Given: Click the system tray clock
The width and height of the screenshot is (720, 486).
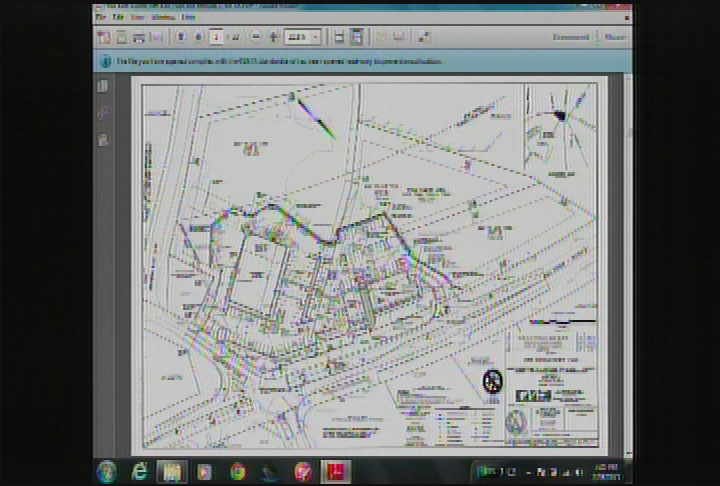Looking at the screenshot, I should click(x=606, y=472).
